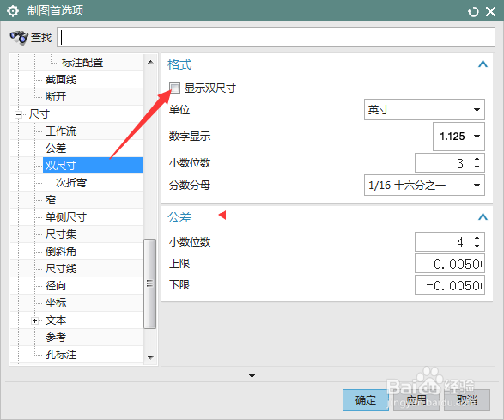
Task: Decrease 公差 小数位数 stepper value
Action: [477, 246]
